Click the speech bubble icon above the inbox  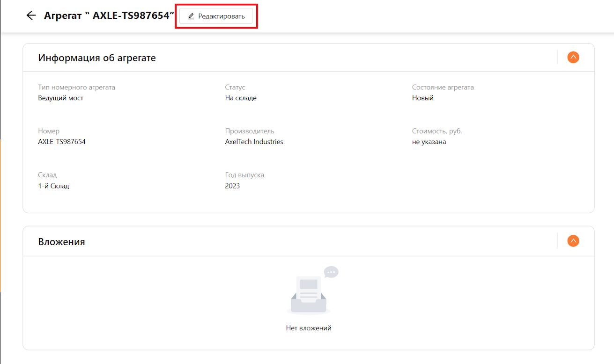click(x=331, y=272)
